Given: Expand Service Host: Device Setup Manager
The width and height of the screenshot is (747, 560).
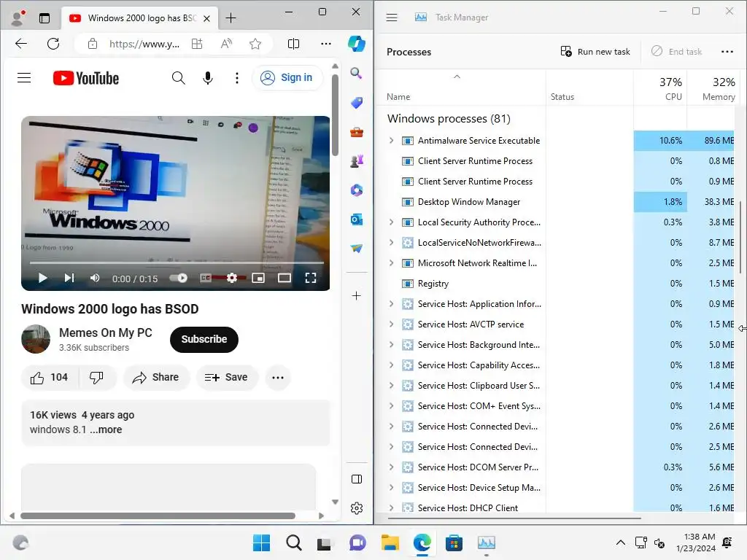Looking at the screenshot, I should [x=391, y=488].
